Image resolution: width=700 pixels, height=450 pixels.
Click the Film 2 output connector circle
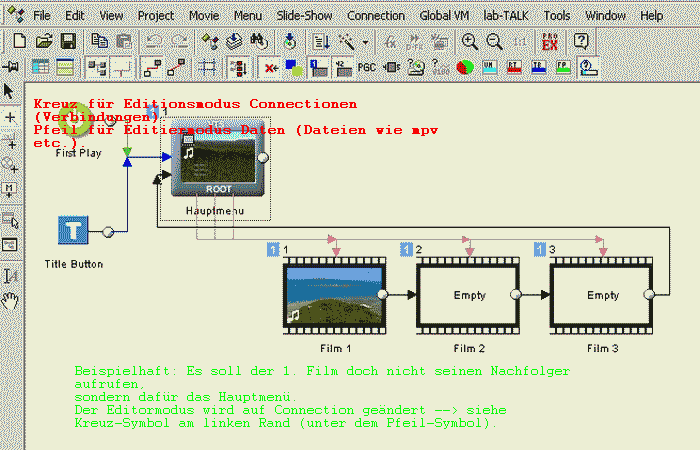coord(515,295)
